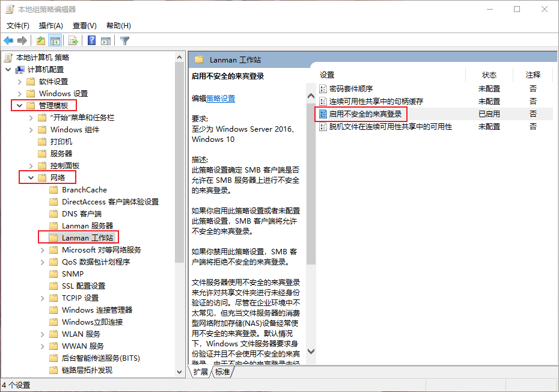Open the 操作(A) menu

pyautogui.click(x=51, y=26)
